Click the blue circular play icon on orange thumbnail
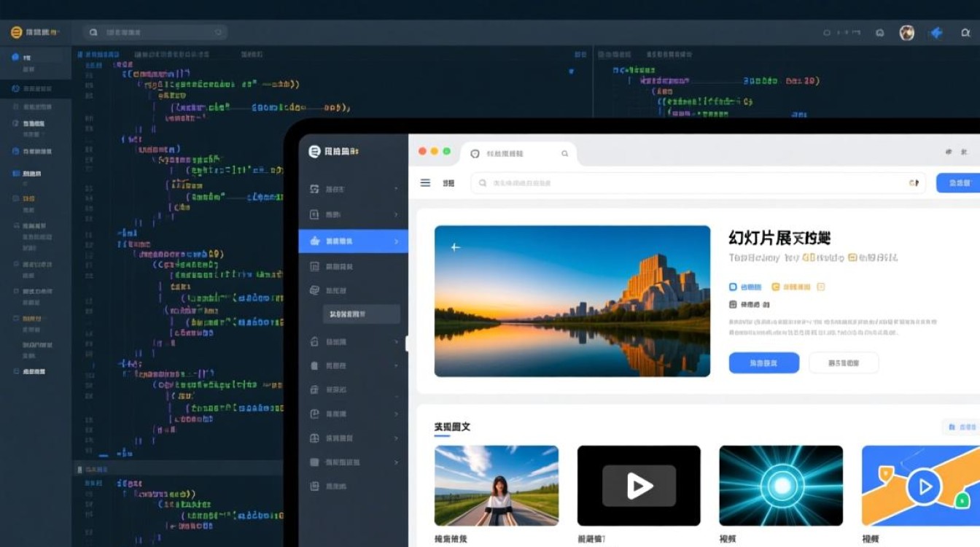980x547 pixels. (x=924, y=486)
